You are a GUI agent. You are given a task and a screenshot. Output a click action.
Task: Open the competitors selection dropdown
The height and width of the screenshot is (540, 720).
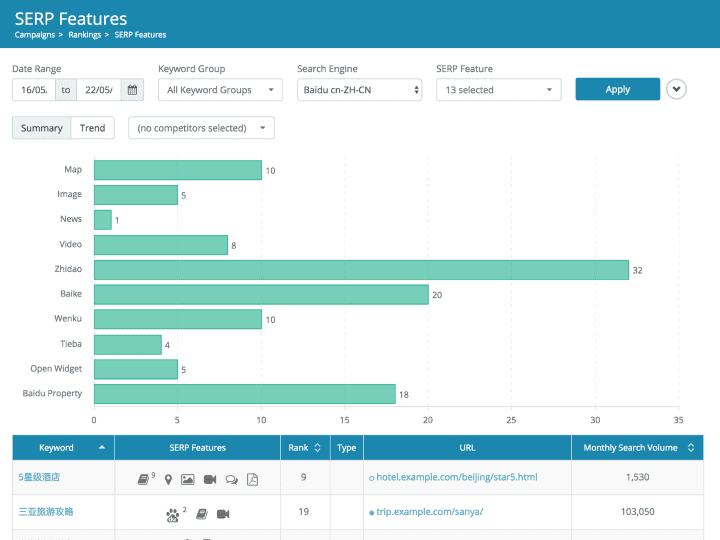[x=201, y=128]
